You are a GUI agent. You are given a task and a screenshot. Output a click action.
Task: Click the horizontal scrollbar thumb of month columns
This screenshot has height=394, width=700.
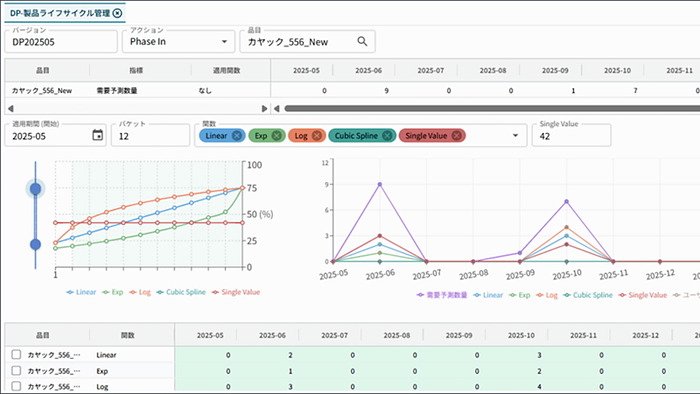(x=492, y=108)
